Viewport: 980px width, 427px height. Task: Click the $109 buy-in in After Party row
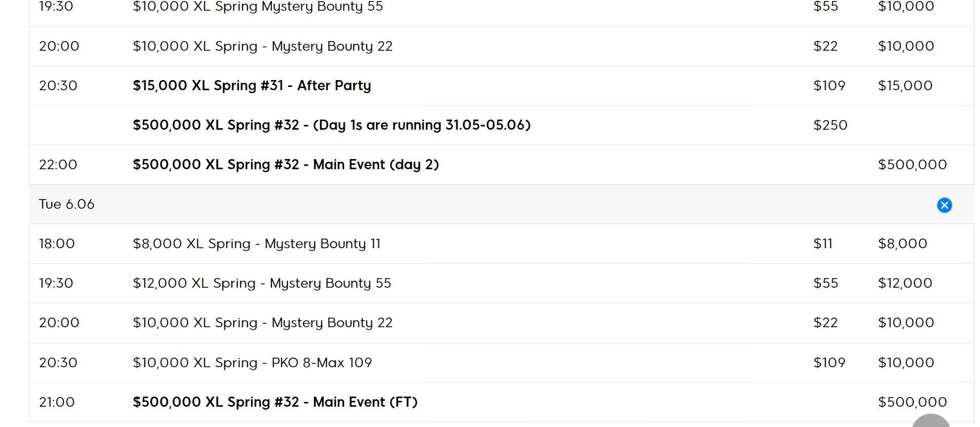click(x=829, y=85)
